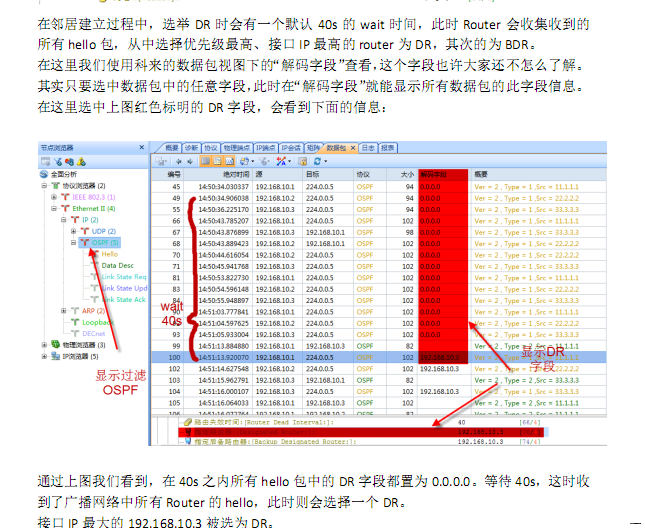The height and width of the screenshot is (528, 645).
Task: Sort by the 源 column header
Action: (278, 174)
